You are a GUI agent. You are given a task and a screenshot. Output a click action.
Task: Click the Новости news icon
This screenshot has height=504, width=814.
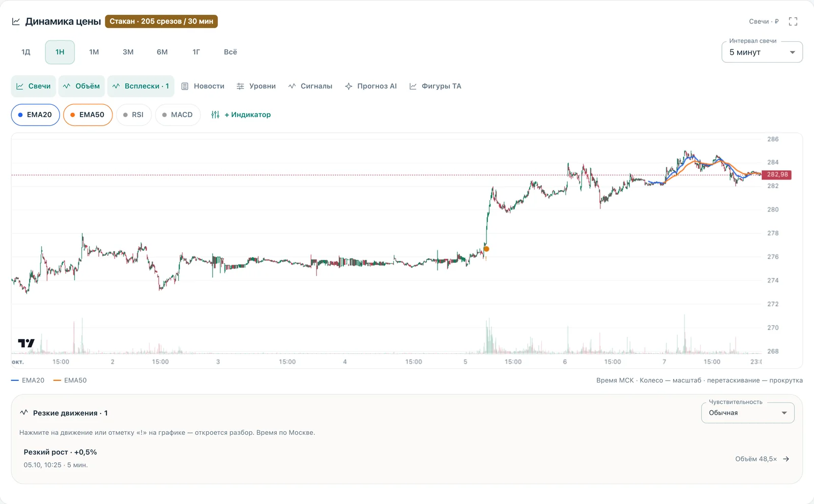[185, 86]
